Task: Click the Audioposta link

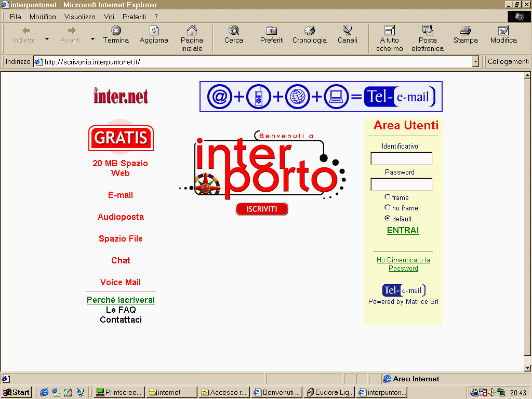Action: point(121,217)
